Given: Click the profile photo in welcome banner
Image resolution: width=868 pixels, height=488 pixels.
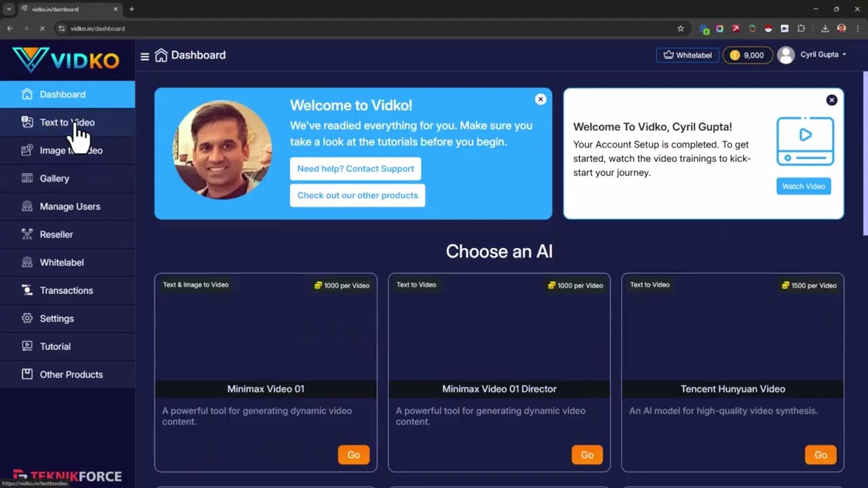Looking at the screenshot, I should point(222,150).
